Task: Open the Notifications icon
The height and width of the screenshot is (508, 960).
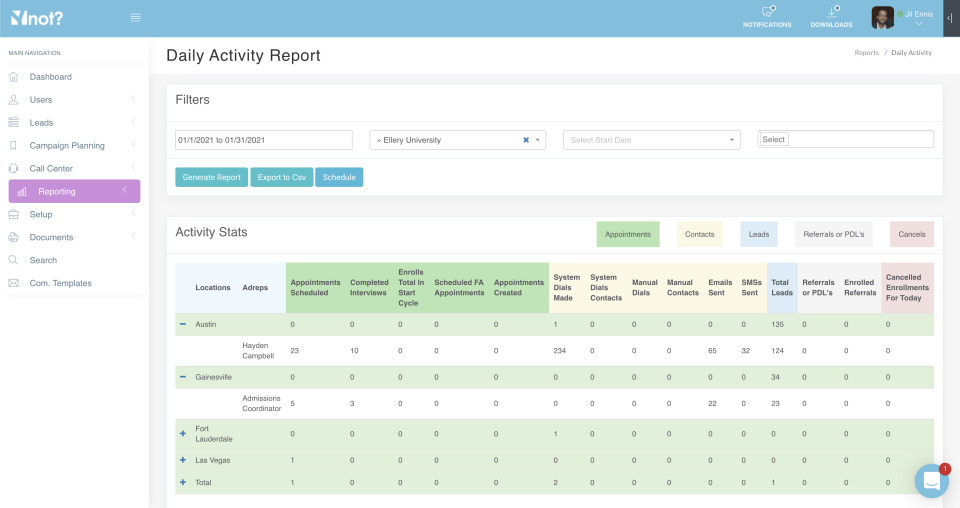Action: 767,13
